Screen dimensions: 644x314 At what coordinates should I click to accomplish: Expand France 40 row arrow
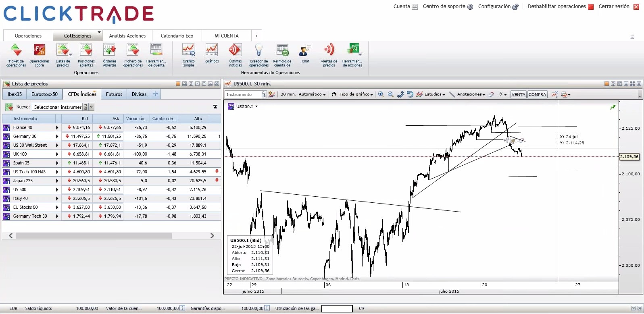coord(57,127)
